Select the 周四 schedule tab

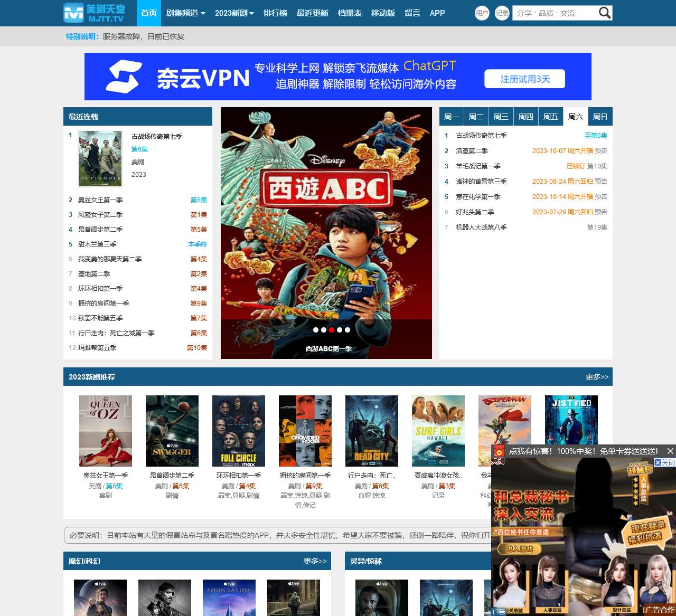[x=525, y=117]
